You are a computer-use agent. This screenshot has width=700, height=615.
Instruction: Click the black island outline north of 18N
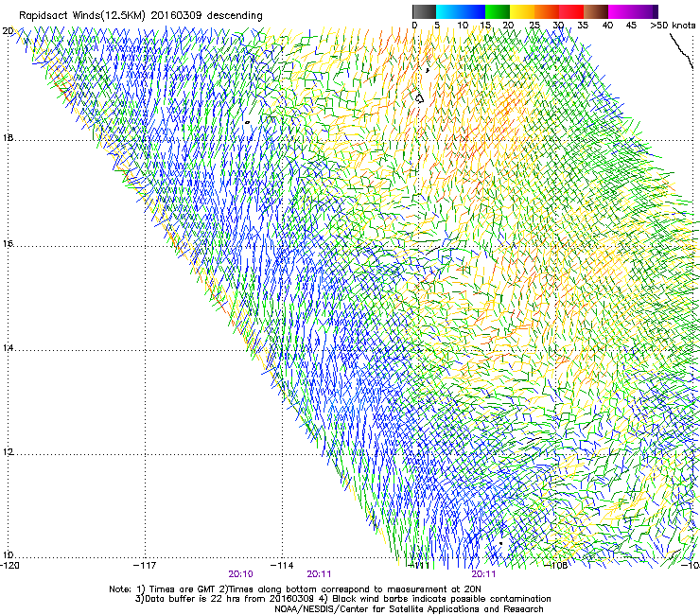419,97
